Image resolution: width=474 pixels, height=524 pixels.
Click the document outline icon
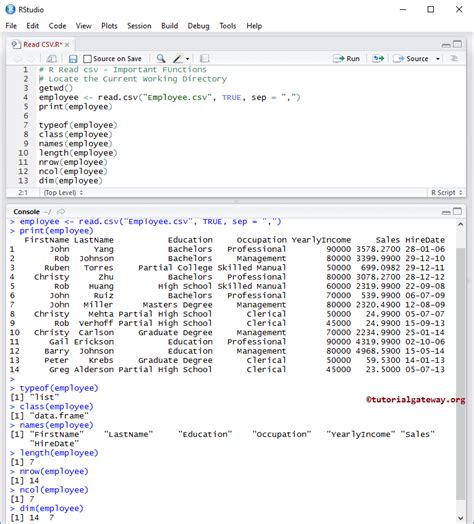pyautogui.click(x=454, y=58)
